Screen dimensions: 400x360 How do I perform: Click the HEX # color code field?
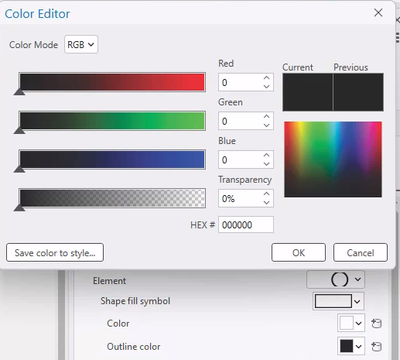point(246,225)
